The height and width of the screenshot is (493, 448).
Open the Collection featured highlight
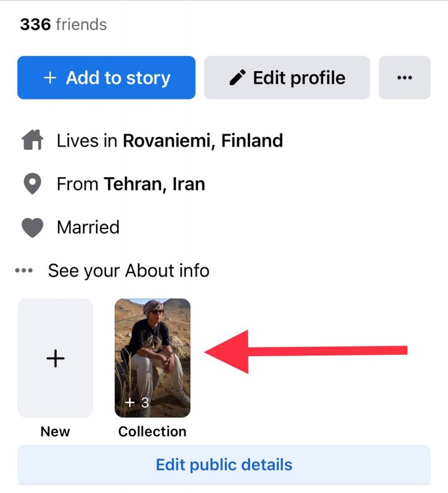[152, 358]
